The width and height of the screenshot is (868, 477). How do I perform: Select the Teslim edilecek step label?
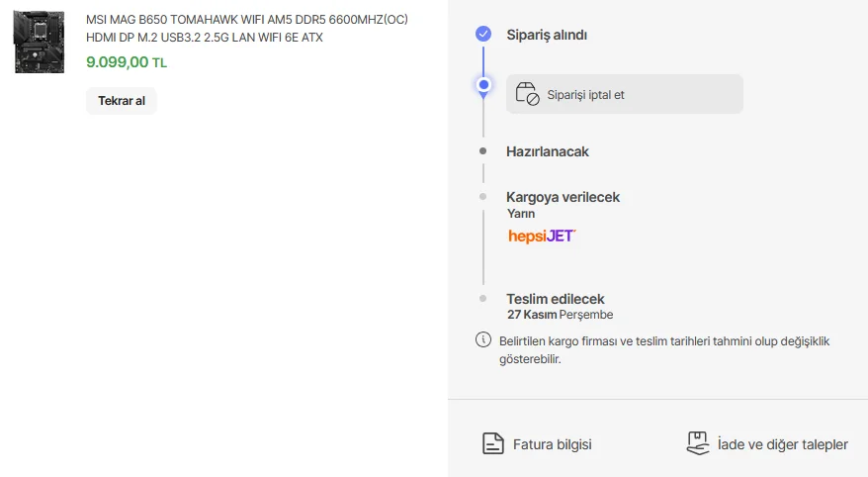pyautogui.click(x=556, y=299)
